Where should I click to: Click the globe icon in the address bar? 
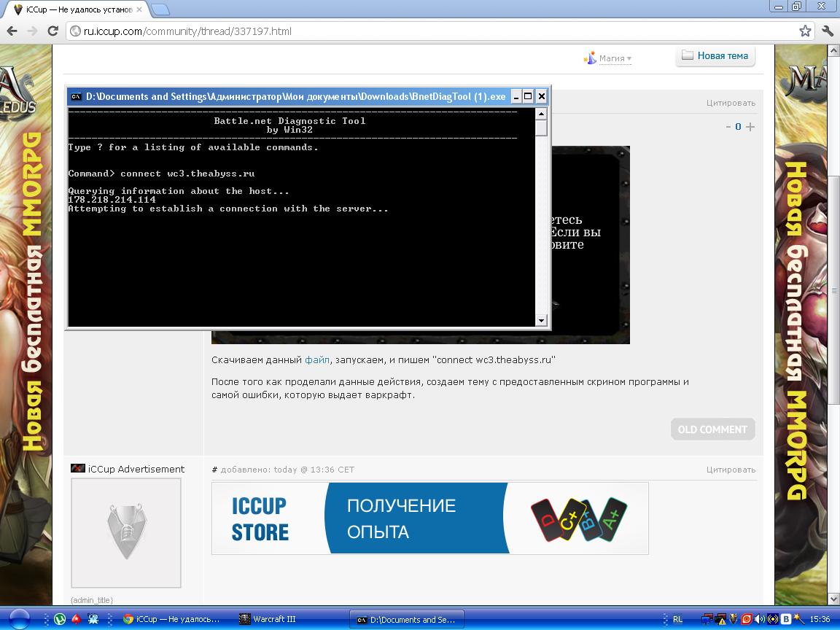[76, 31]
